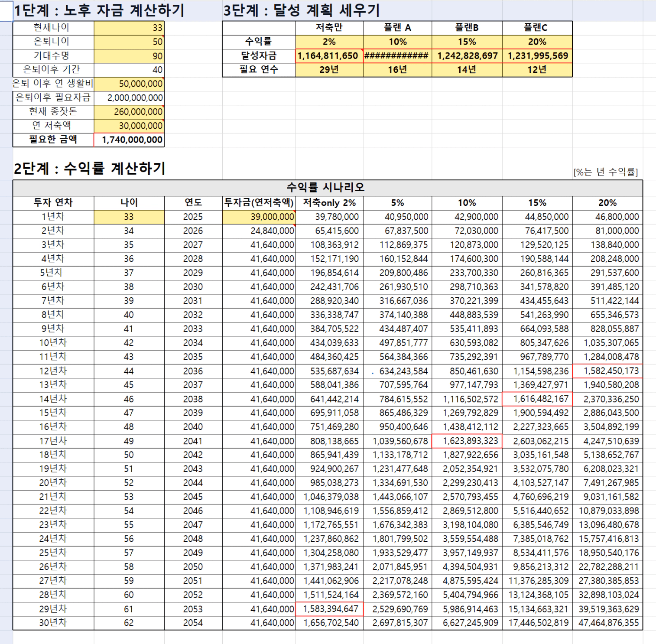
Task: Select the 16년 required years cell
Action: 397,70
